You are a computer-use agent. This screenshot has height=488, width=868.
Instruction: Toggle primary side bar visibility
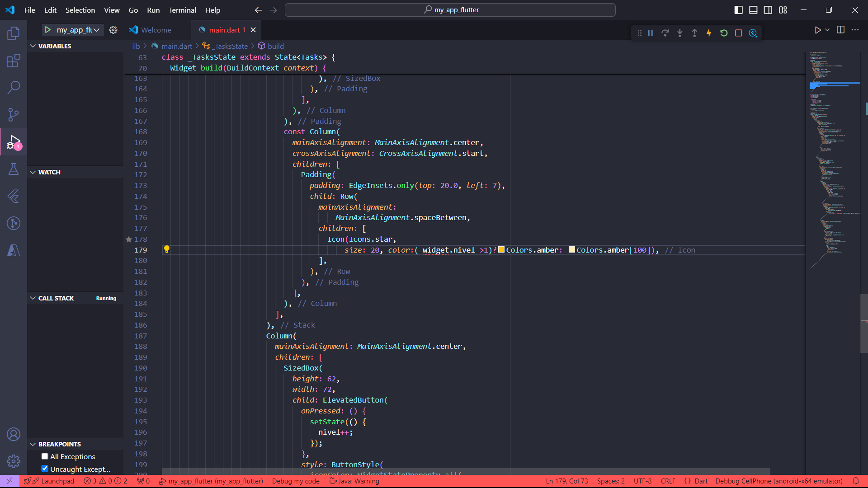[739, 10]
